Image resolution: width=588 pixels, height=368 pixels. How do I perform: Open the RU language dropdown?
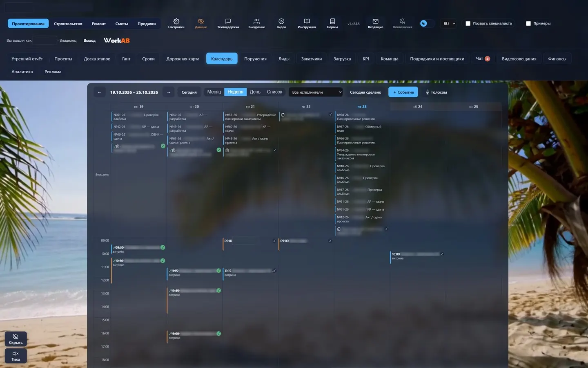click(449, 24)
